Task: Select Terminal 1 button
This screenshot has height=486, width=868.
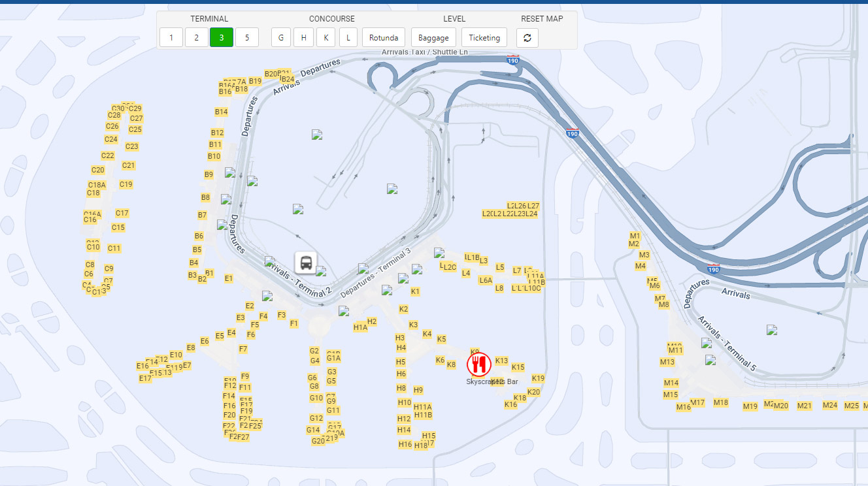Action: click(x=171, y=38)
